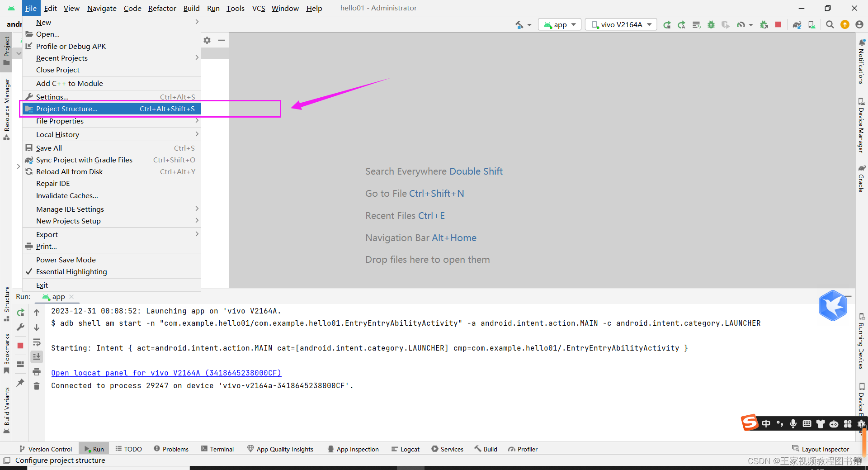The image size is (868, 470).
Task: Open the account profile icon
Action: tap(859, 24)
